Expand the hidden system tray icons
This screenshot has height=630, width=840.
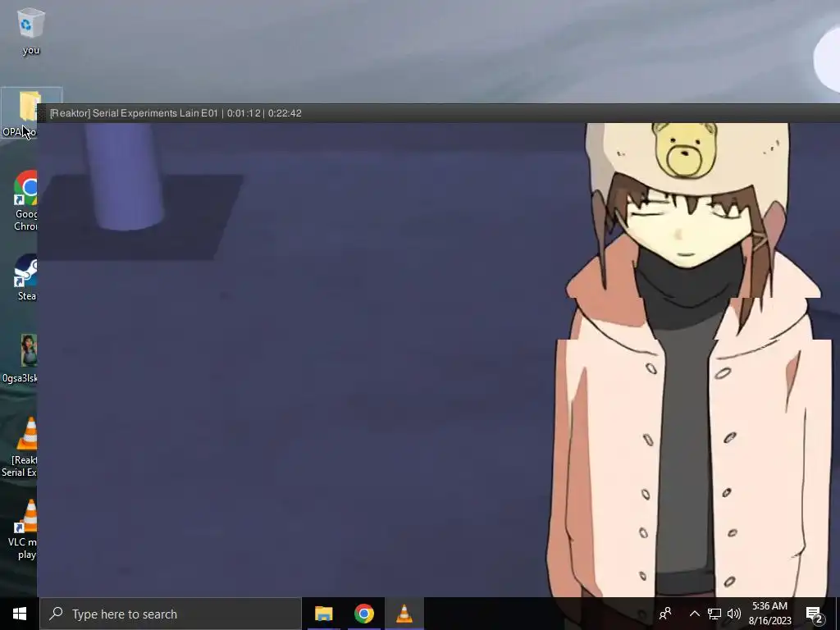[694, 614]
